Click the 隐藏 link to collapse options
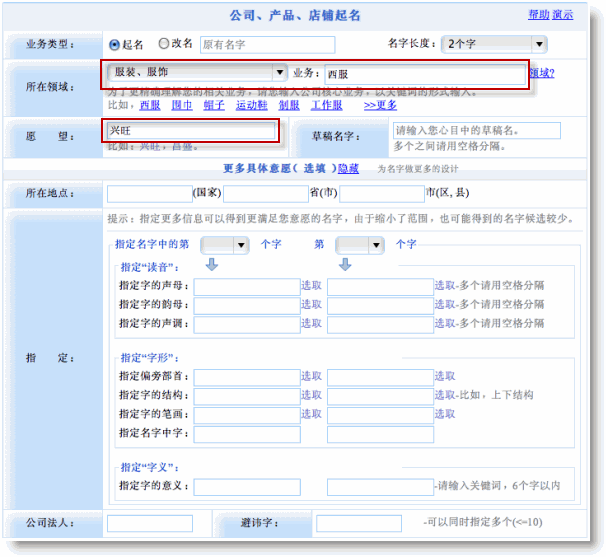The height and width of the screenshot is (557, 606). coord(348,168)
